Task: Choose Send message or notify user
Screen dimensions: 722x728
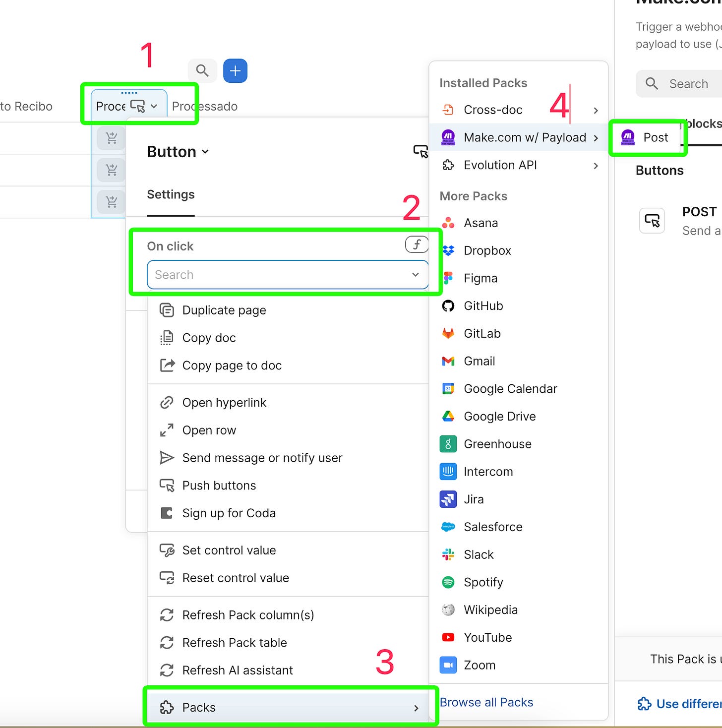Action: 288,458
